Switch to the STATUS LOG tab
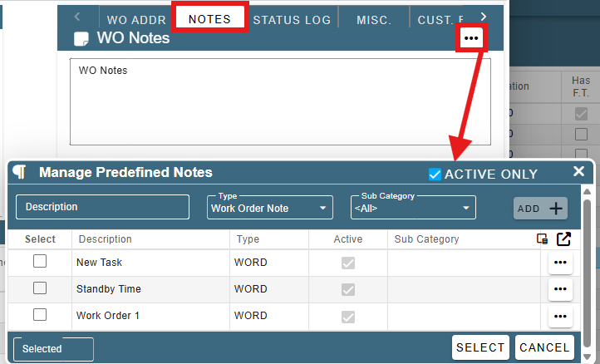This screenshot has height=364, width=600. 292,19
